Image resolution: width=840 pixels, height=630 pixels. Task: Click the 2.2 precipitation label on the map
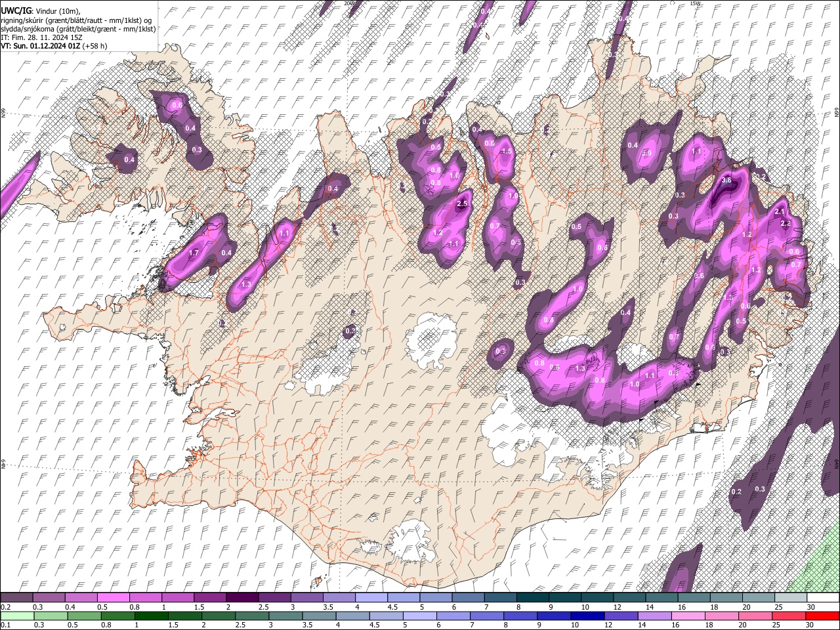click(x=786, y=223)
